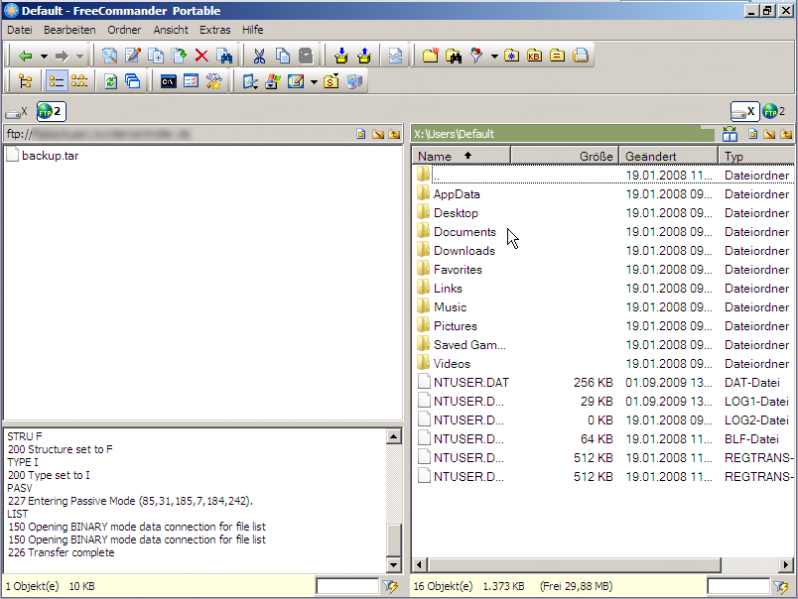Click the left panel quick filter input

(x=347, y=586)
